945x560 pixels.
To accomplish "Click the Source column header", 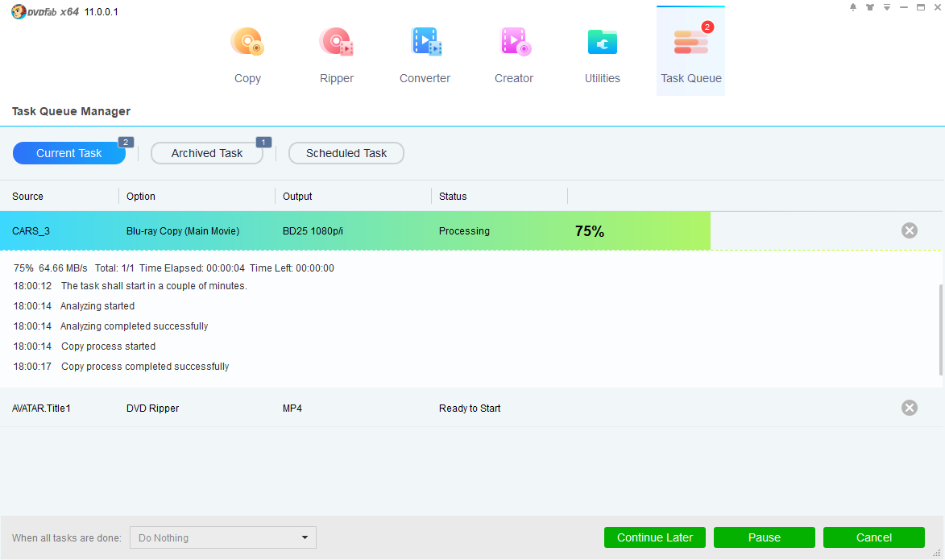I will [x=27, y=197].
